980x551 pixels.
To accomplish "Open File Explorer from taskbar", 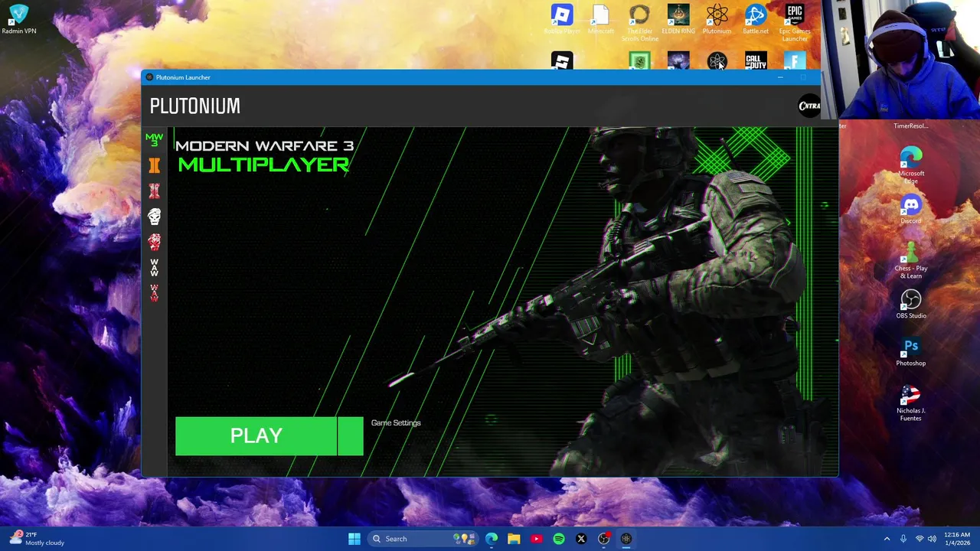I will [514, 539].
